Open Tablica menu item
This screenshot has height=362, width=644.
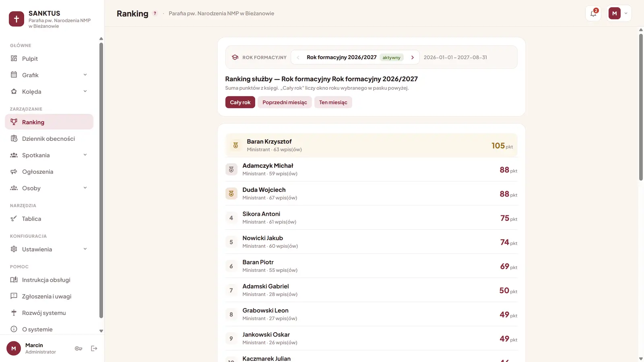49,218
